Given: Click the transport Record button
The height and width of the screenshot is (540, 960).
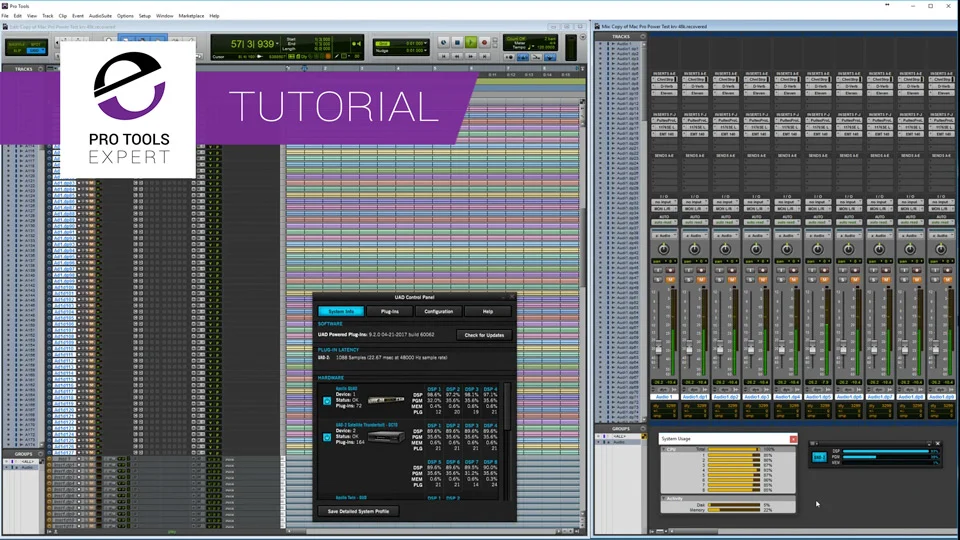Looking at the screenshot, I should click(484, 43).
